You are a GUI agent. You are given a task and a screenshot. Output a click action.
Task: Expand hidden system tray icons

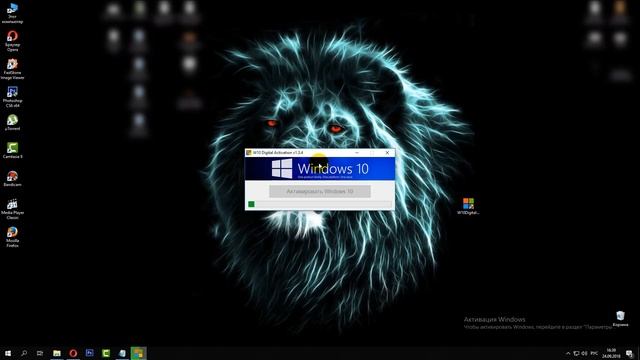tap(568, 353)
